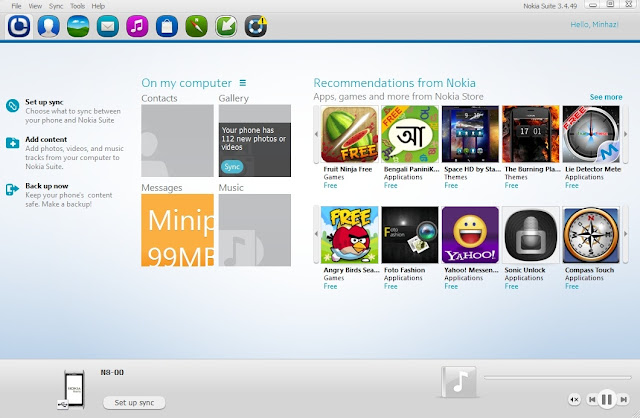Screen dimensions: 640x418
Task: Skip to previous track in player
Action: [591, 399]
